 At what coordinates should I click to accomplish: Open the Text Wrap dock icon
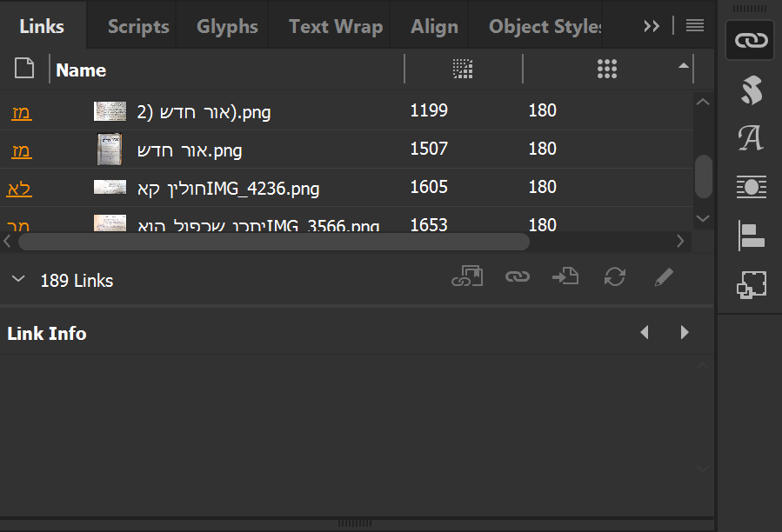pyautogui.click(x=751, y=187)
